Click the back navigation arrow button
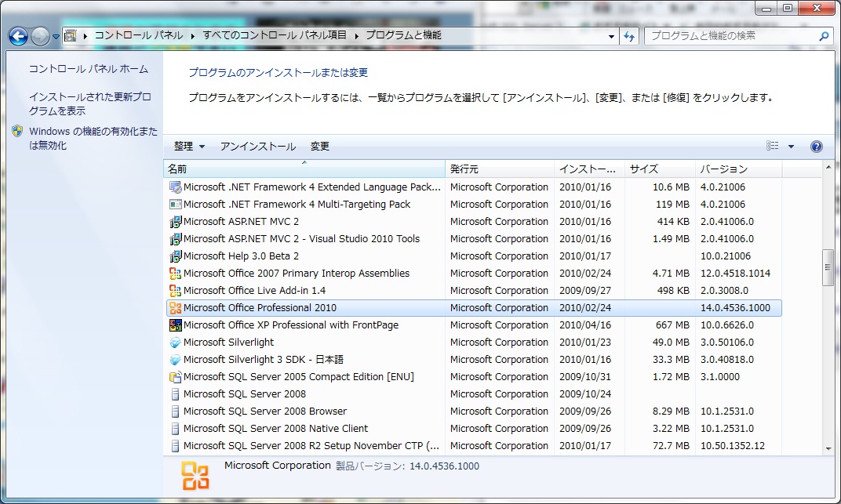This screenshot has height=504, width=841. 19,36
